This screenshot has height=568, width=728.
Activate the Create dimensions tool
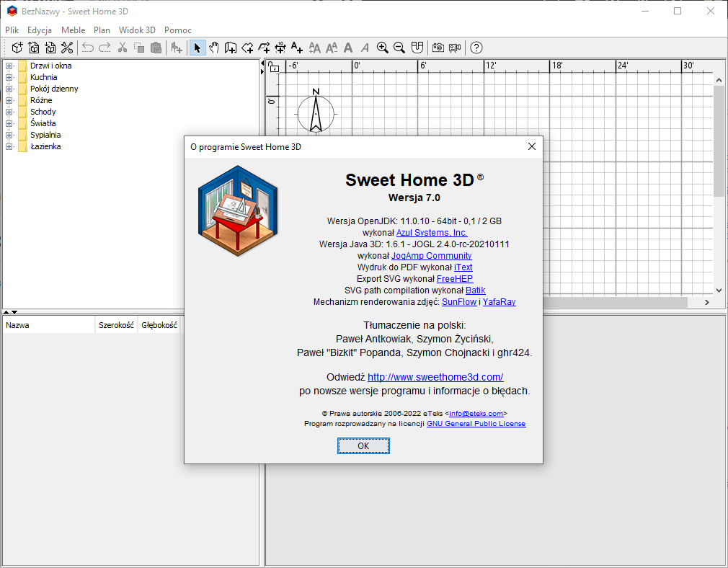pyautogui.click(x=280, y=48)
